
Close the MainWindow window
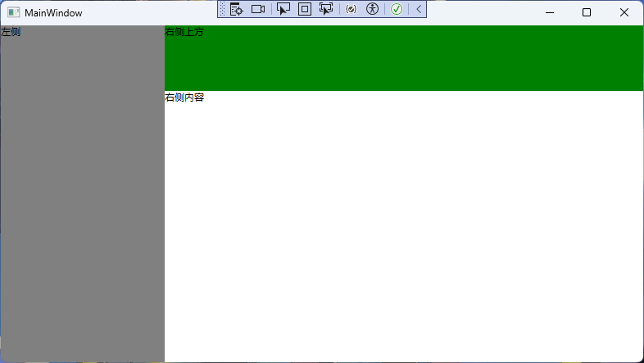pos(624,12)
